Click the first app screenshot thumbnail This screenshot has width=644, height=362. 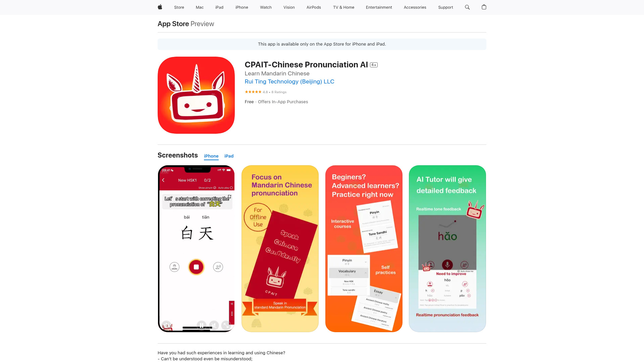point(196,248)
